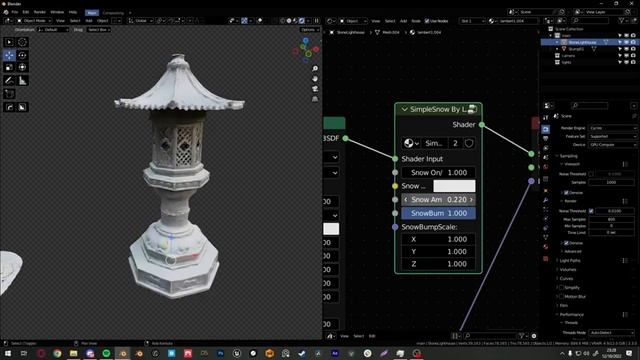Toggle the Use Nodes checkbox

pyautogui.click(x=427, y=21)
